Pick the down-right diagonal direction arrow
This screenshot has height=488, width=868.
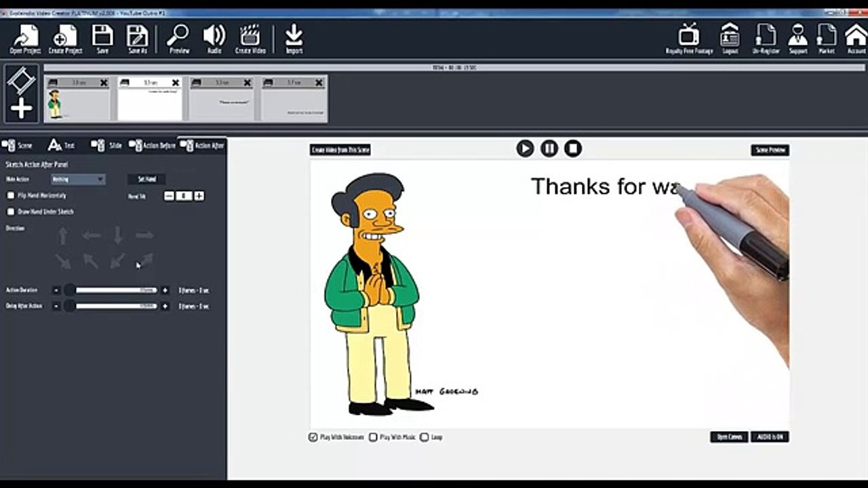pyautogui.click(x=63, y=261)
